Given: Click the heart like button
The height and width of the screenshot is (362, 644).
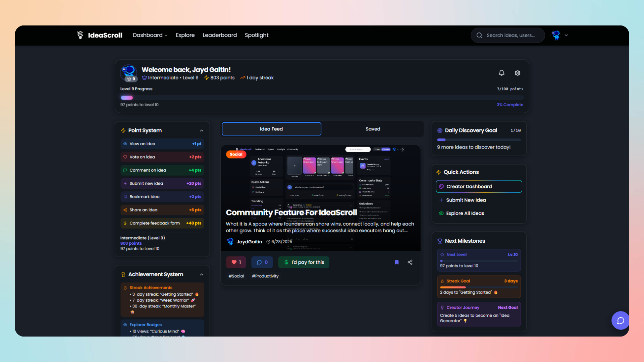Looking at the screenshot, I should tap(236, 262).
